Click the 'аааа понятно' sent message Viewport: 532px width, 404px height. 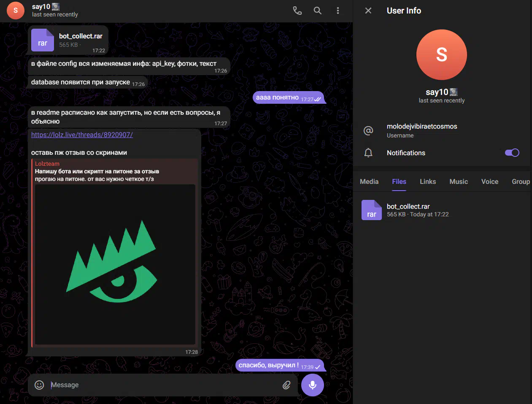(289, 97)
